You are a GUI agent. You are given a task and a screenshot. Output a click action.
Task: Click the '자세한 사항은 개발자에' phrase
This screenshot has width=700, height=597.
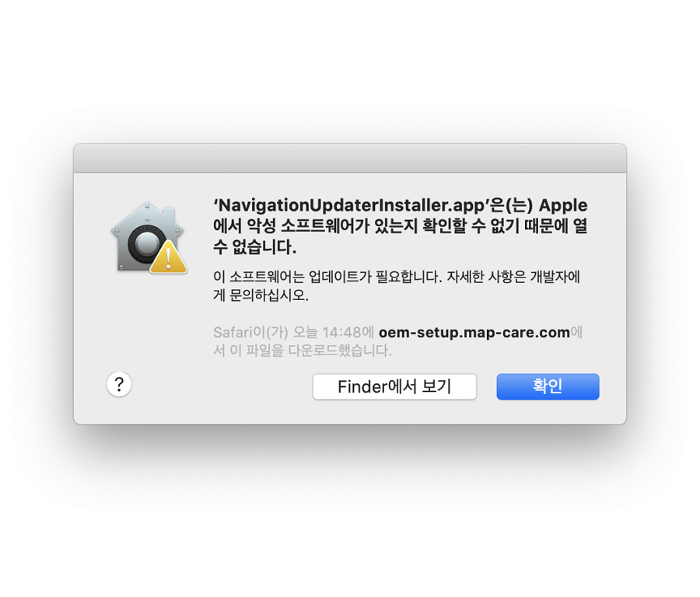click(513, 277)
